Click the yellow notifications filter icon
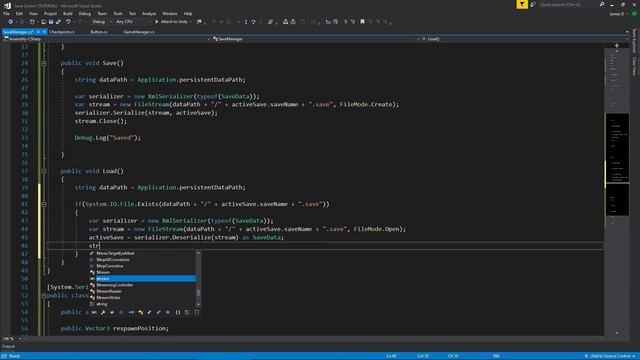The width and height of the screenshot is (640, 360). 522,4
